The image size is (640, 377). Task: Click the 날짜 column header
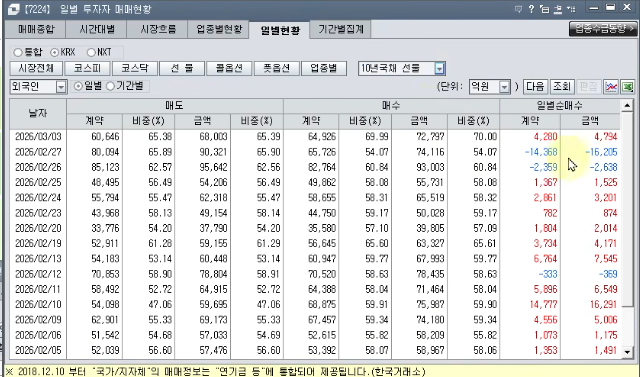(x=38, y=113)
